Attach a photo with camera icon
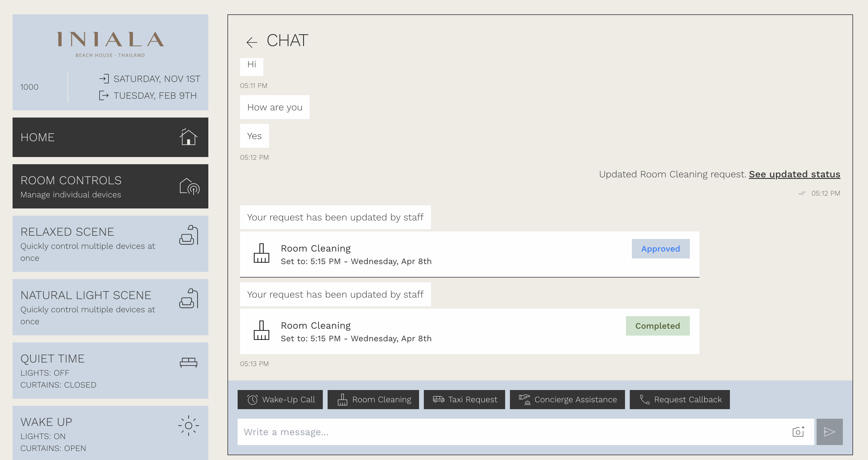Image resolution: width=868 pixels, height=460 pixels. (798, 432)
